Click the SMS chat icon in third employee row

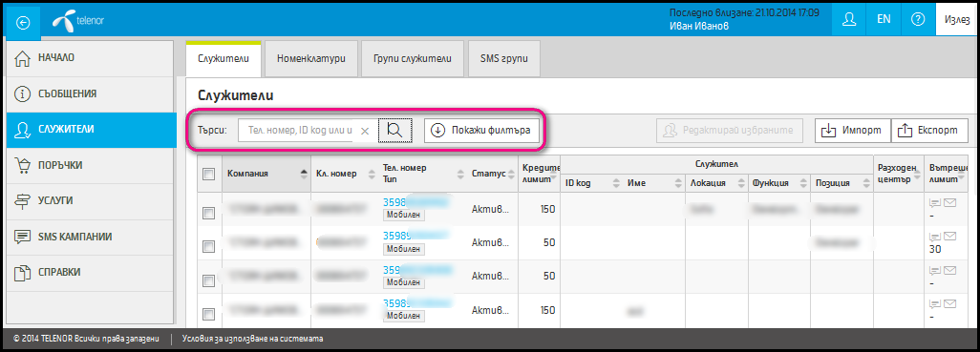(x=935, y=271)
